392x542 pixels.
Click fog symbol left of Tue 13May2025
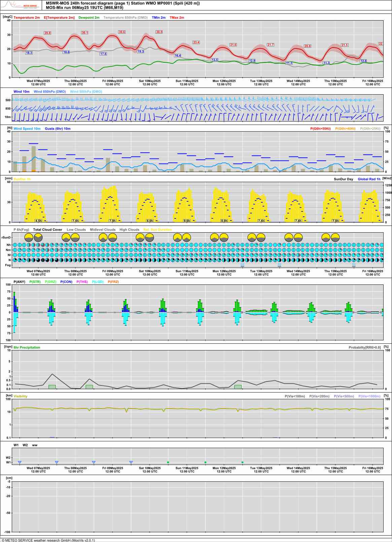242,265
